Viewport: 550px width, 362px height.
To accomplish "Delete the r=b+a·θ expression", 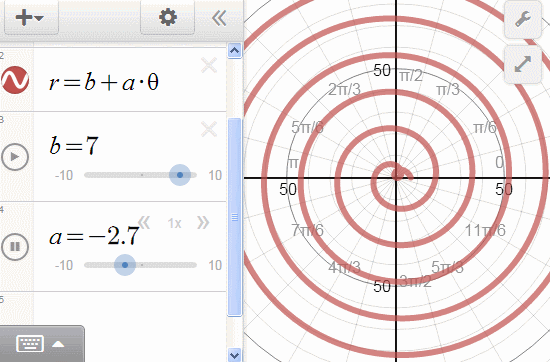I will 209,65.
